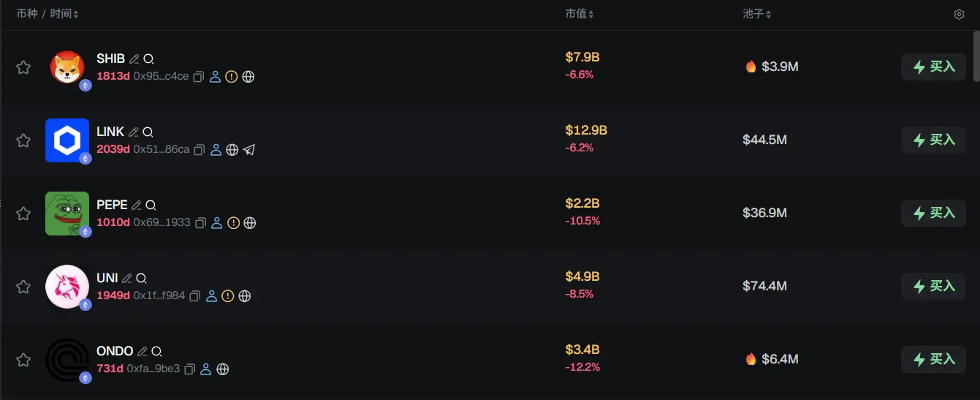The width and height of the screenshot is (980, 400).
Task: Copy the SHIB contract address
Action: pyautogui.click(x=198, y=77)
